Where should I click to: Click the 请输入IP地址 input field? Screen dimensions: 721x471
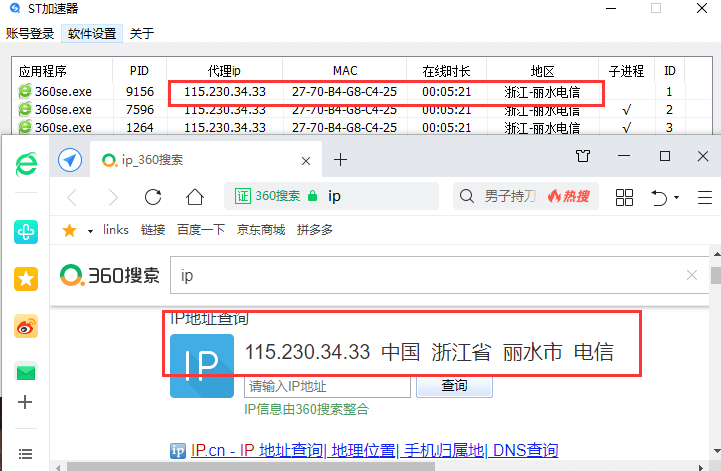pyautogui.click(x=327, y=386)
